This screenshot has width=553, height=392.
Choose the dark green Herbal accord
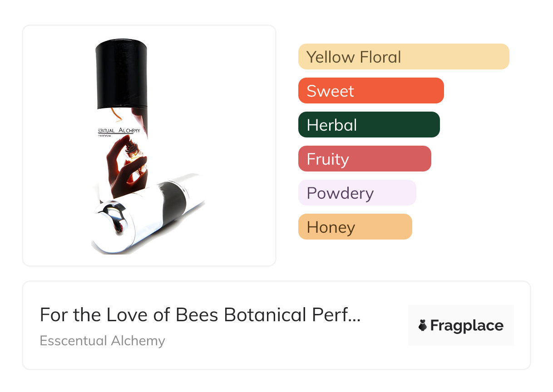coord(369,125)
